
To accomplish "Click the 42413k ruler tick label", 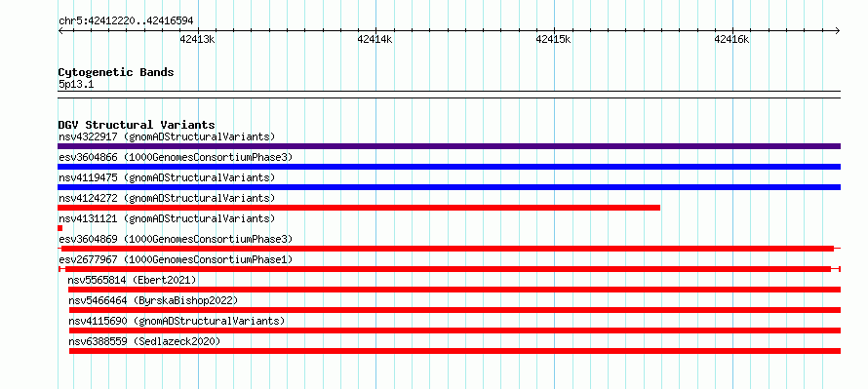I will click(197, 39).
